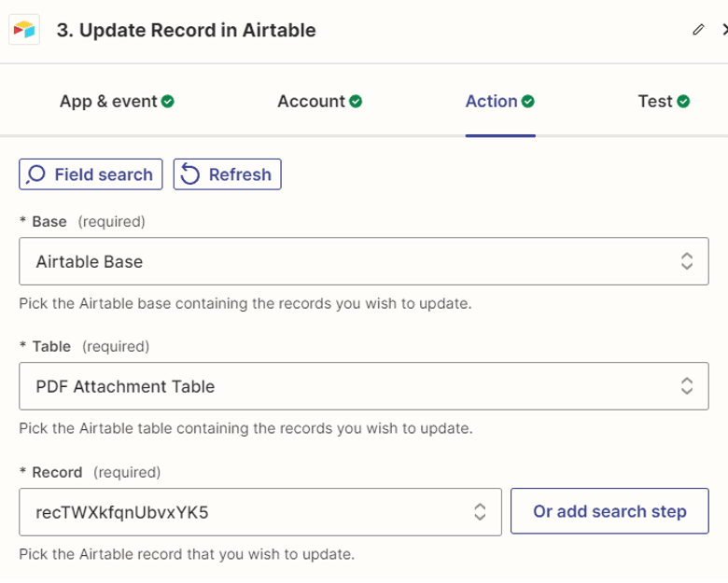
Task: Close the step editor panel
Action: 725,30
